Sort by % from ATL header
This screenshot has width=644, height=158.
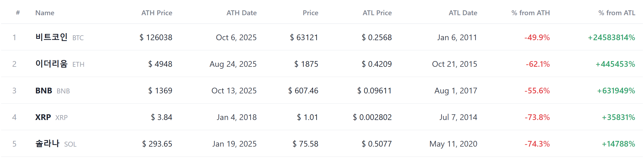click(x=617, y=13)
